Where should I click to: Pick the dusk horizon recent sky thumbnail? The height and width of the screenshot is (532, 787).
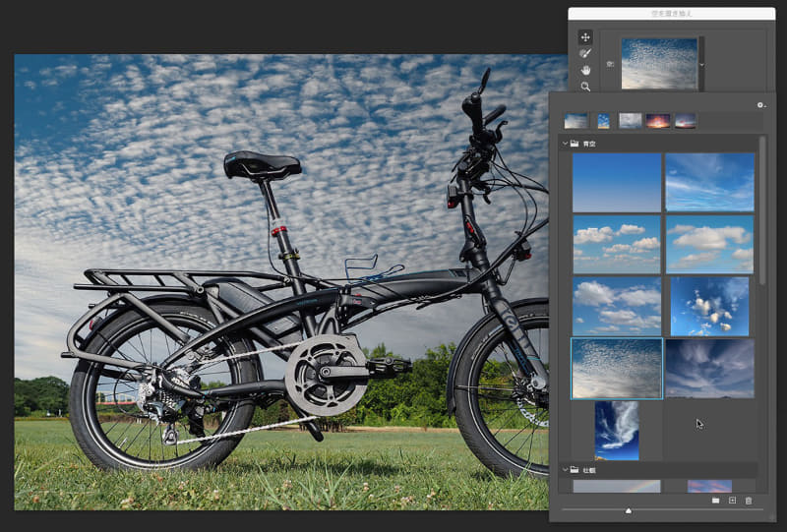click(686, 121)
